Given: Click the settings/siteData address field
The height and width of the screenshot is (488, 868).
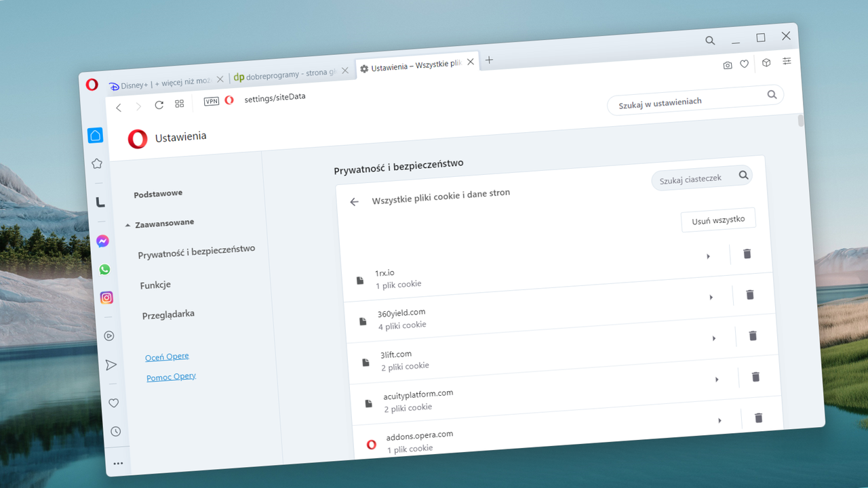Looking at the screenshot, I should [x=275, y=98].
